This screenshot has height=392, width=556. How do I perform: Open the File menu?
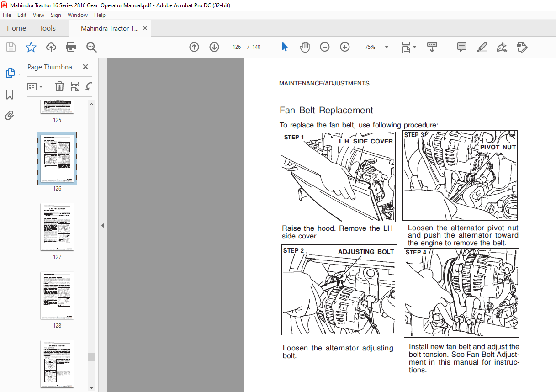coord(7,15)
